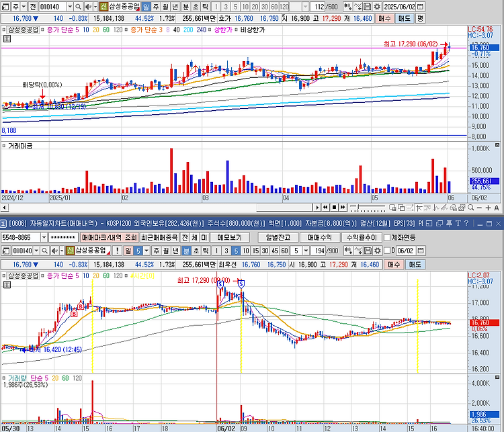This screenshot has height=432, width=504.
Task: Click data grid icon under 삼성중공업 legend, top chart
Action: pos(7,39)
